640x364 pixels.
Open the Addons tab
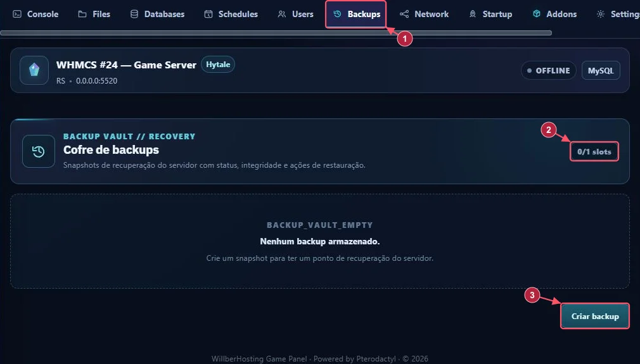[x=554, y=15]
